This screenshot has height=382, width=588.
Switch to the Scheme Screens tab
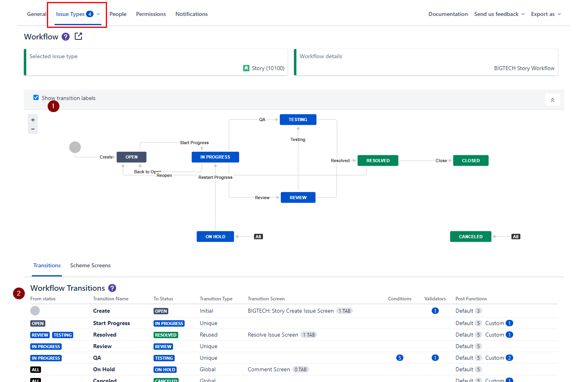pyautogui.click(x=90, y=265)
